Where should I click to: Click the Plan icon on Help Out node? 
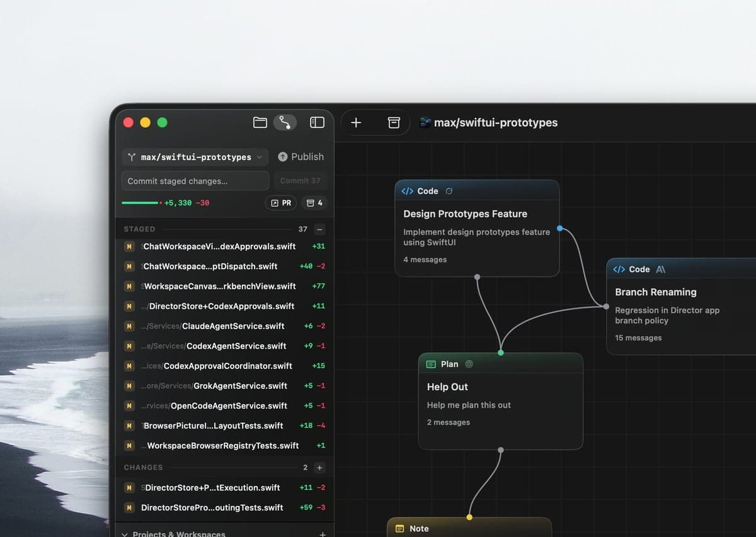431,364
